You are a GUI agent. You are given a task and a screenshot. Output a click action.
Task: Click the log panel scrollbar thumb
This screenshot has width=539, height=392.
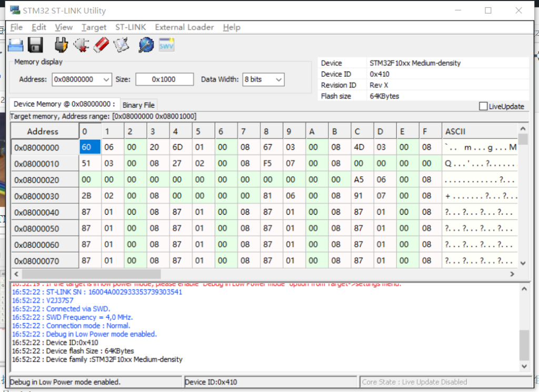coord(524,345)
